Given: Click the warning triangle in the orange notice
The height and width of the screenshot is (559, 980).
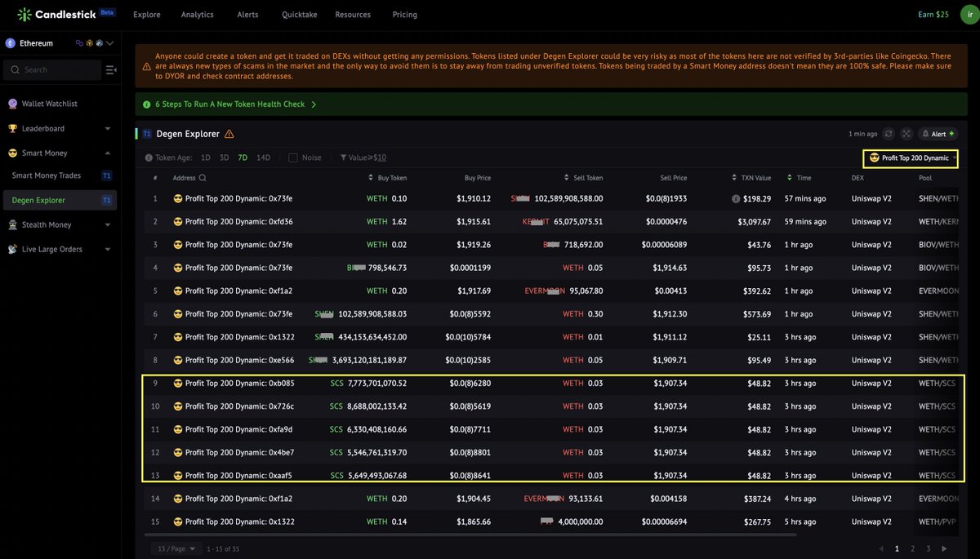Looking at the screenshot, I should 147,66.
